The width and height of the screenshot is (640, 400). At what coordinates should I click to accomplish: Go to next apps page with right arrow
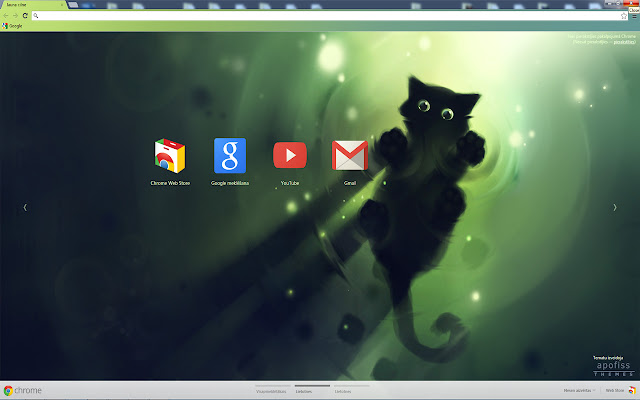(x=615, y=207)
